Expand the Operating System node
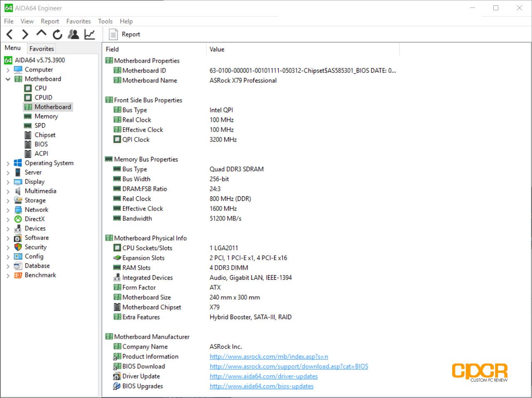The image size is (532, 398). point(8,164)
